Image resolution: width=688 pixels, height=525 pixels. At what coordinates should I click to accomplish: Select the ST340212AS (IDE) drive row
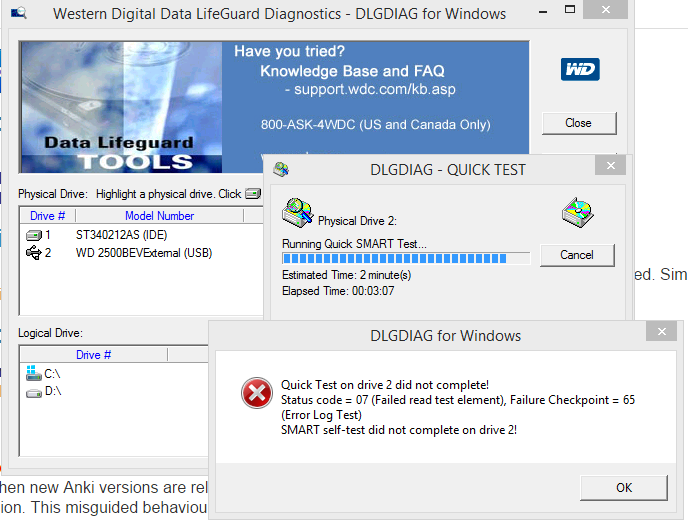click(140, 235)
